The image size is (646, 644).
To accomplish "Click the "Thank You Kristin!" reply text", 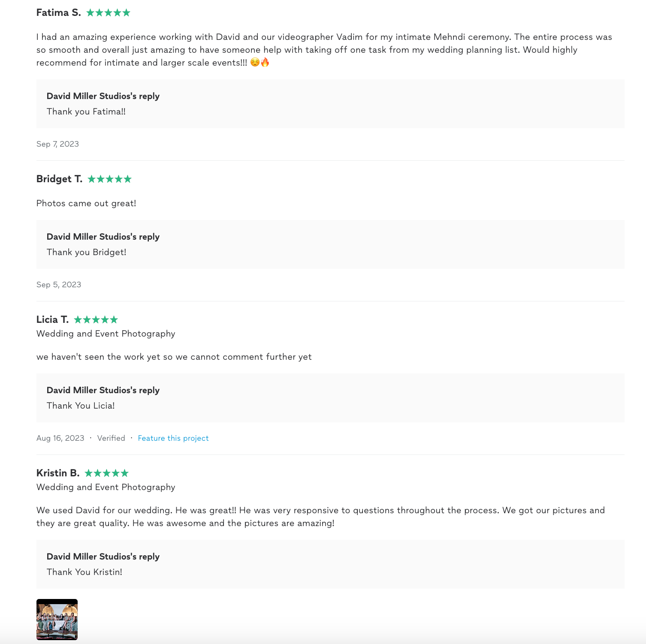I will pyautogui.click(x=84, y=572).
